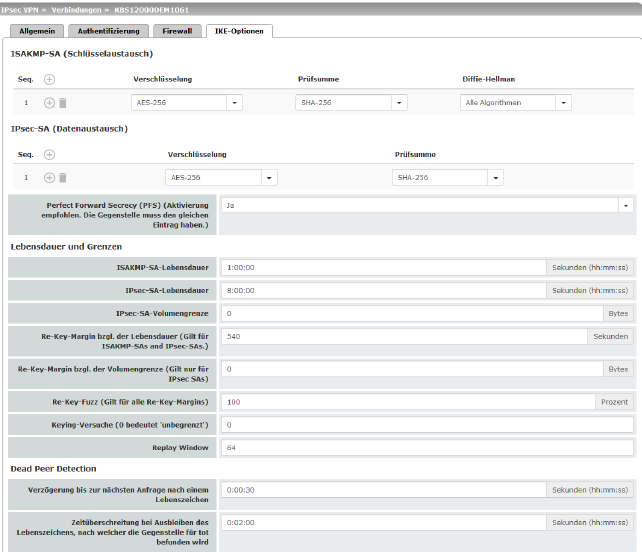Focus the Re-Key-Fuzz percent field
This screenshot has height=552, width=642.
[x=410, y=401]
